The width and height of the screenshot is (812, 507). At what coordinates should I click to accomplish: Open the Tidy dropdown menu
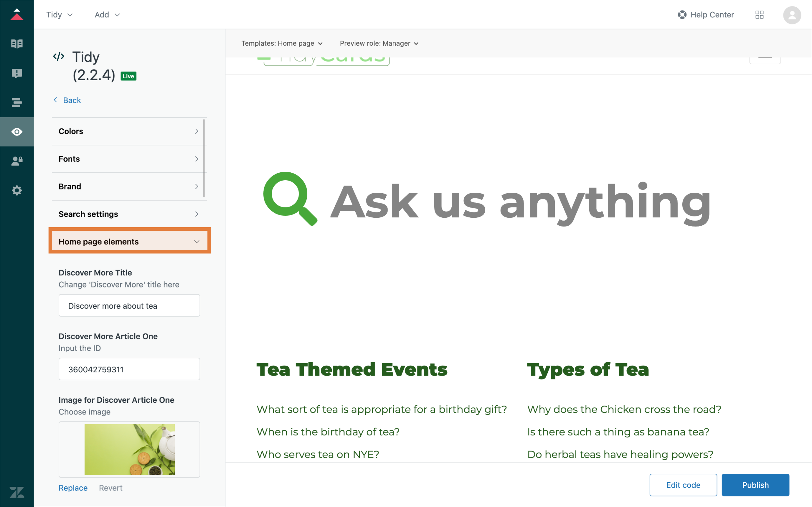click(x=59, y=15)
